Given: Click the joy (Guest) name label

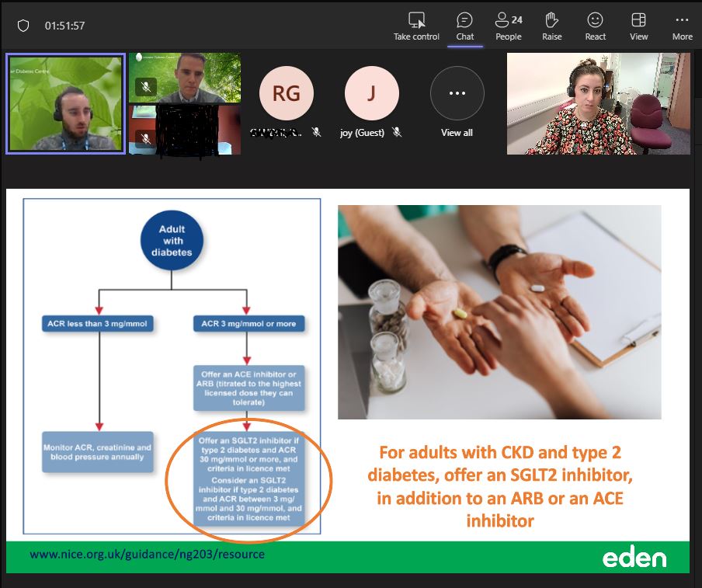Looking at the screenshot, I should click(362, 133).
